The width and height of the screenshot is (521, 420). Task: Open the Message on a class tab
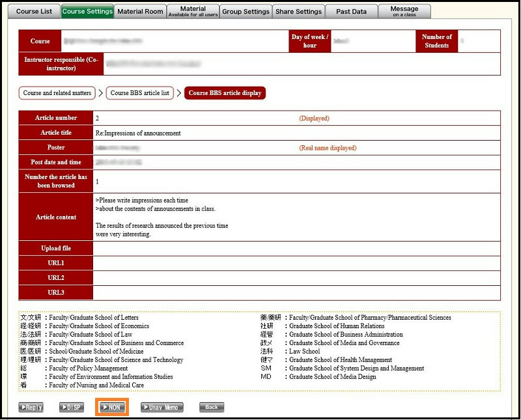click(404, 11)
